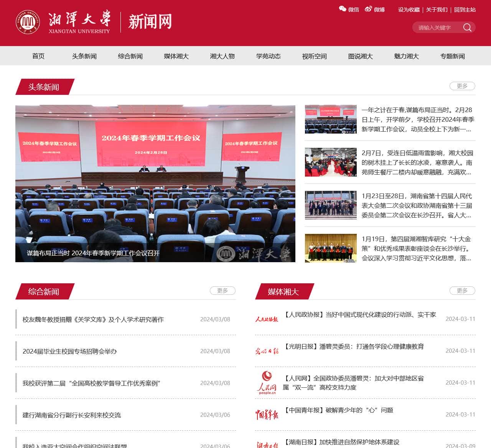Open 【光明日报】潘碧灵委员 article
Screen dimensions: 491x448
(353, 346)
